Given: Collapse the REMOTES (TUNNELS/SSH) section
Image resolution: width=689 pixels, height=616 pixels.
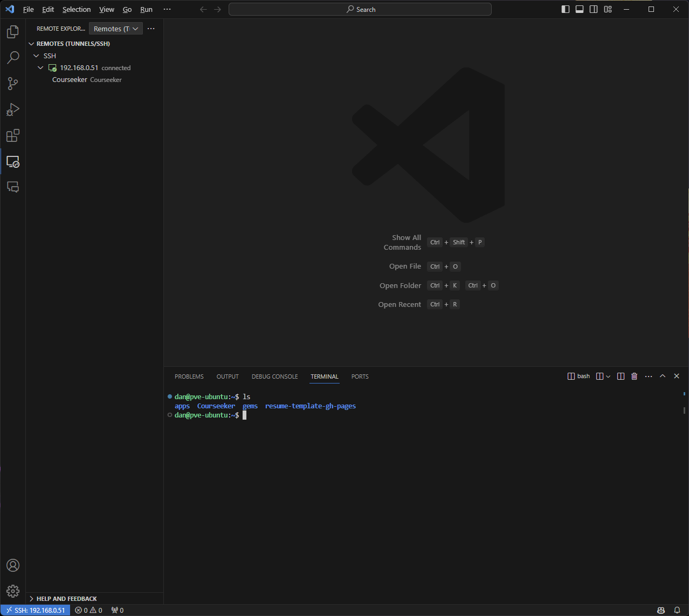Looking at the screenshot, I should point(31,44).
